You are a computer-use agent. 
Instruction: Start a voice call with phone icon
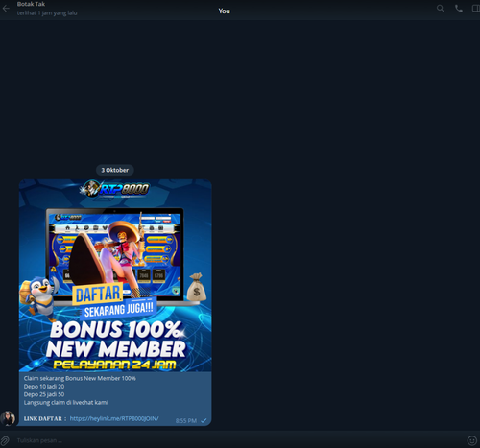459,9
